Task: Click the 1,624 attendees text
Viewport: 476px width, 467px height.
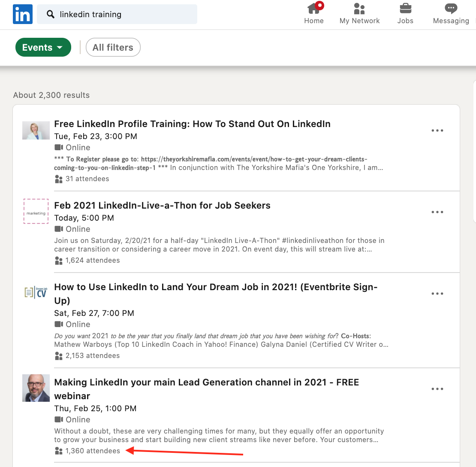Action: pos(93,261)
